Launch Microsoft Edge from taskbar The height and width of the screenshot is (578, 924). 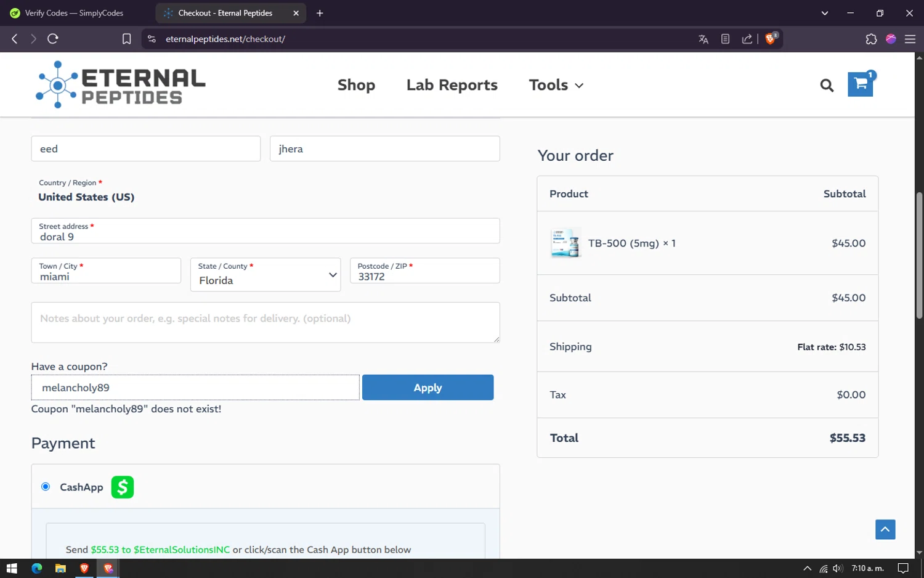pos(36,568)
